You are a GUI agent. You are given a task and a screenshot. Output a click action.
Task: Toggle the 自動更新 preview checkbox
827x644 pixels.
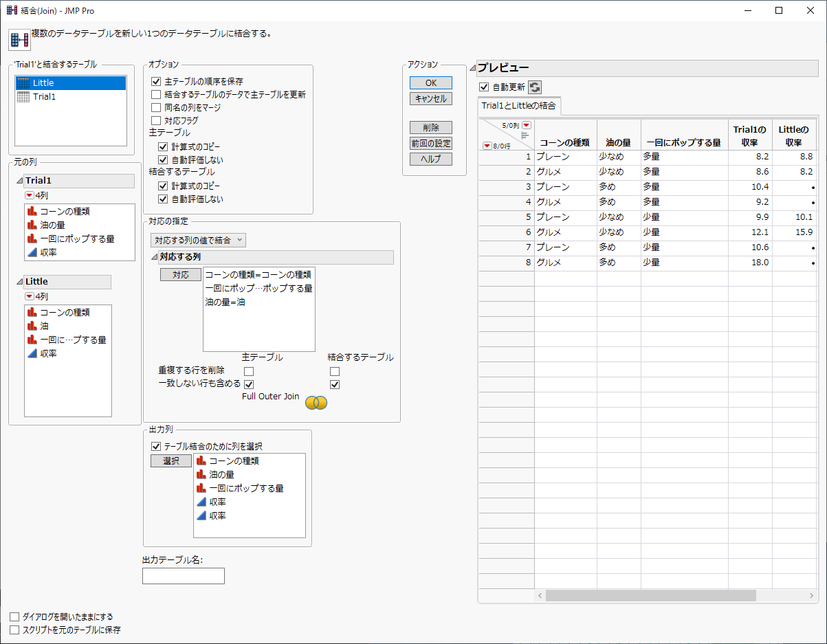(484, 87)
